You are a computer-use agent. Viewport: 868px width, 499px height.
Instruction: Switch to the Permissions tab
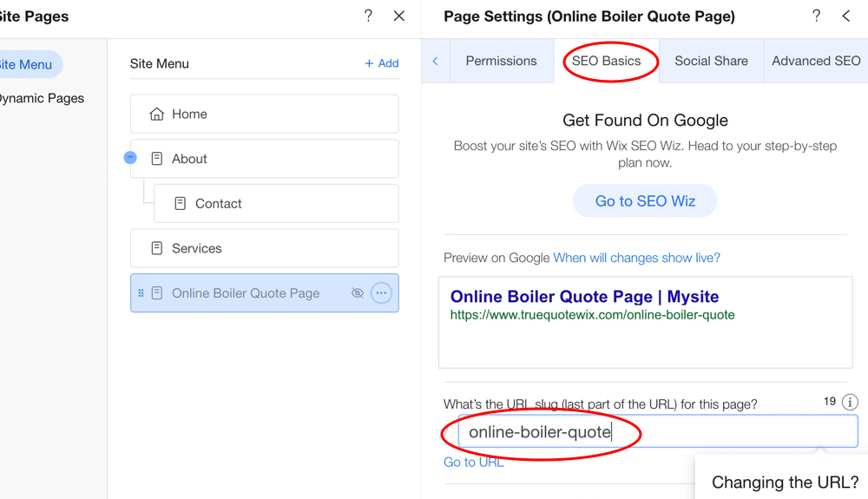click(501, 61)
